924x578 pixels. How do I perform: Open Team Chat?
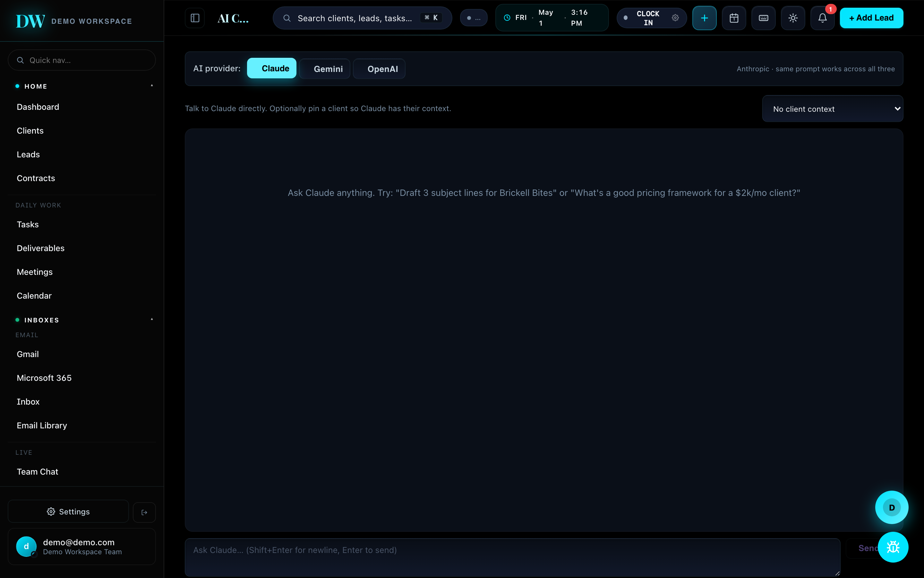tap(82, 472)
